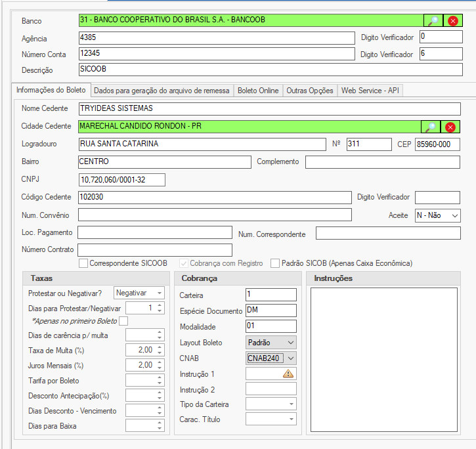Image resolution: width=476 pixels, height=449 pixels.
Task: Expand Tipo da Carteira dropdown
Action: coord(270,404)
